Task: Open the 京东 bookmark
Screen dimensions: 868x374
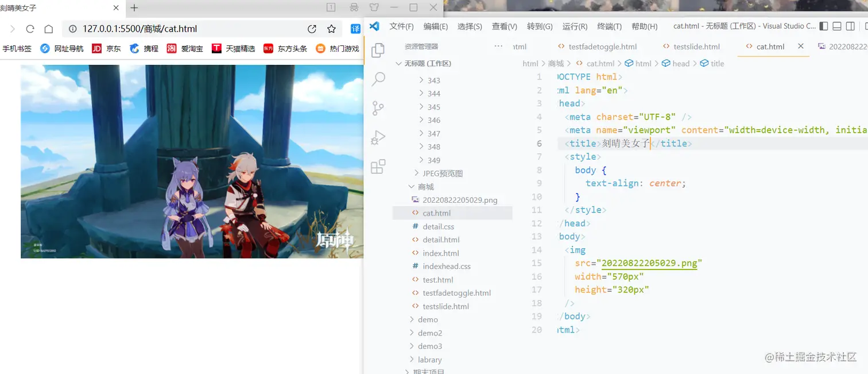Action: [107, 49]
